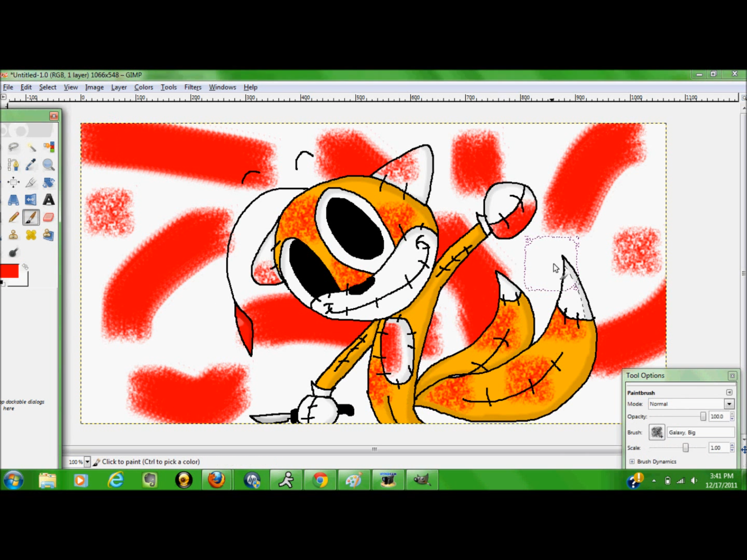This screenshot has width=747, height=560.
Task: Click the brush name field Galaxy, Big
Action: [x=701, y=432]
